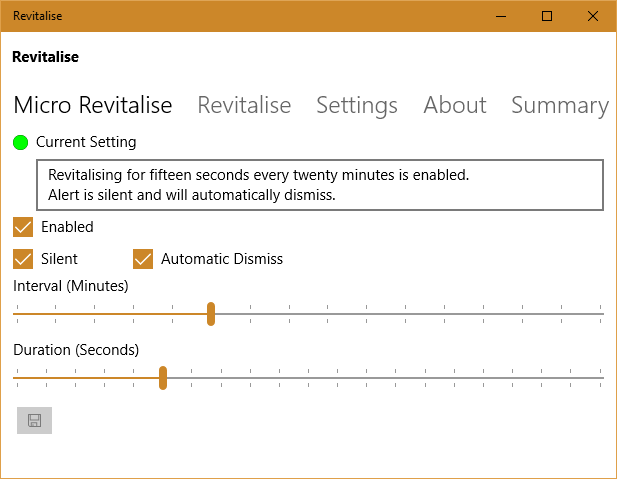Click the Current Setting label
Screen dimensions: 617x479
[x=86, y=142]
